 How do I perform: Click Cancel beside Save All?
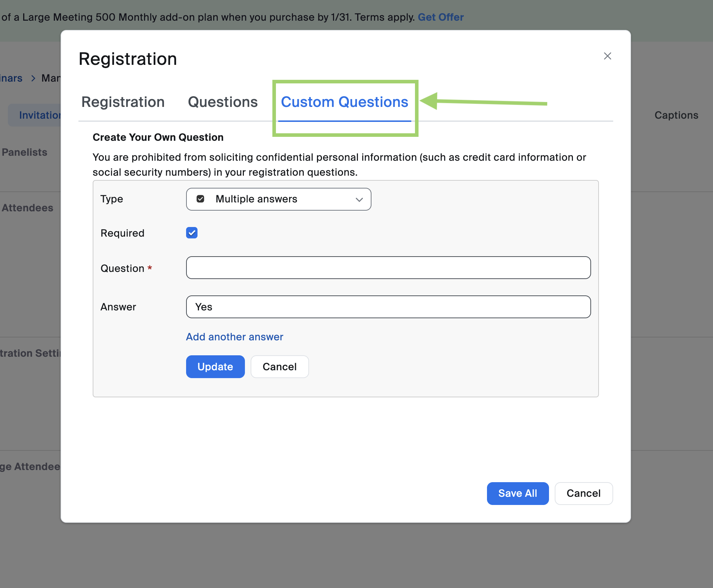584,494
